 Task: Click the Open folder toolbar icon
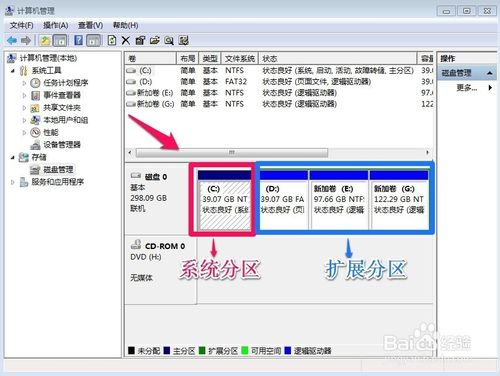pos(155,41)
